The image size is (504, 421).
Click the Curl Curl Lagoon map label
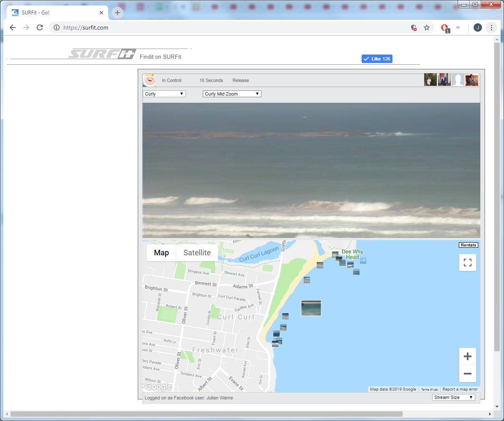point(259,254)
